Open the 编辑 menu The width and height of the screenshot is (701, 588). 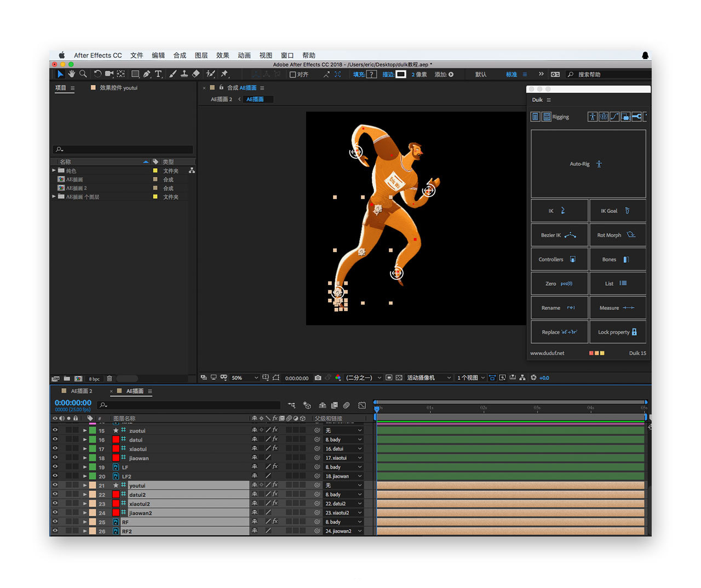tap(158, 55)
